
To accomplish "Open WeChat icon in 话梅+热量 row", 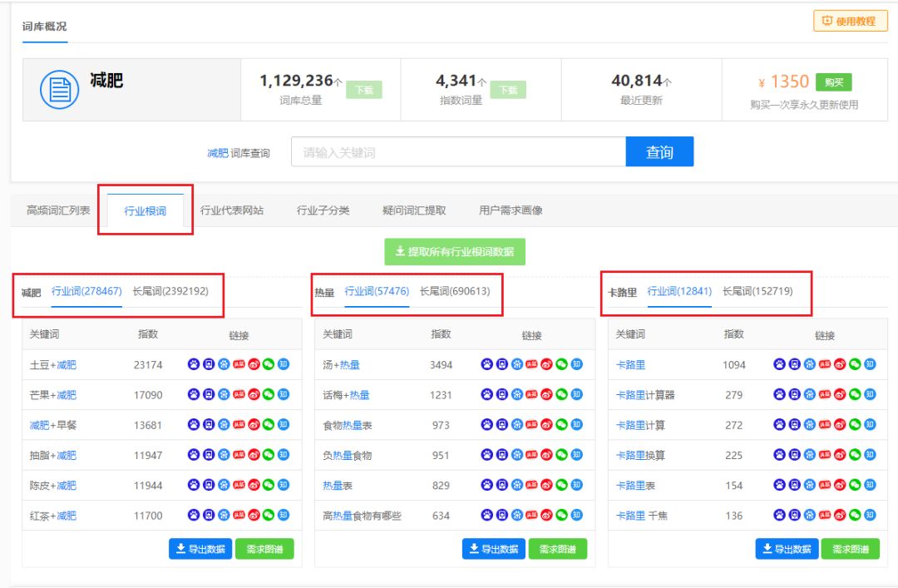I will (562, 394).
